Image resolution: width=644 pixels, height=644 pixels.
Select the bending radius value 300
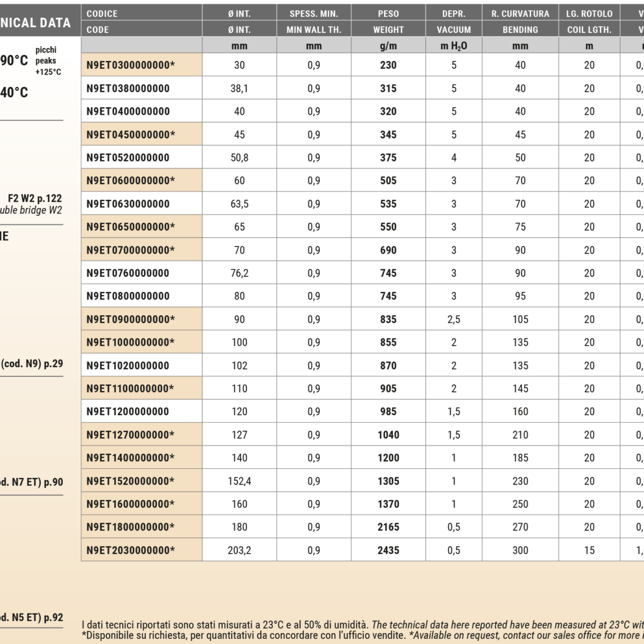(x=520, y=550)
